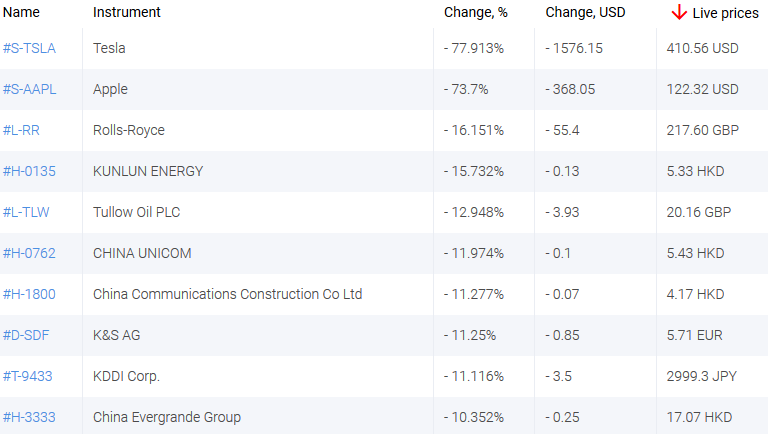Sort by Change, % column header
This screenshot has height=434, width=768.
coord(475,13)
